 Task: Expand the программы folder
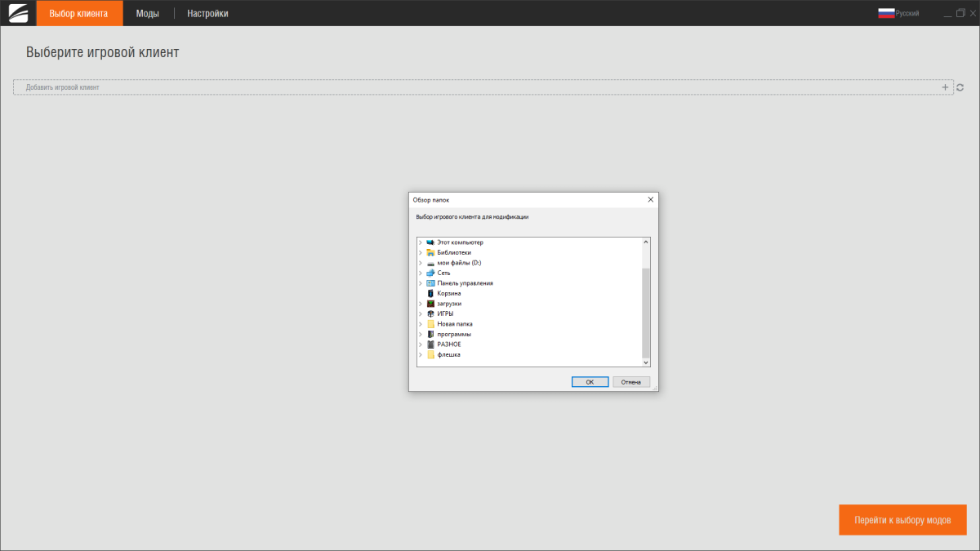pyautogui.click(x=421, y=334)
